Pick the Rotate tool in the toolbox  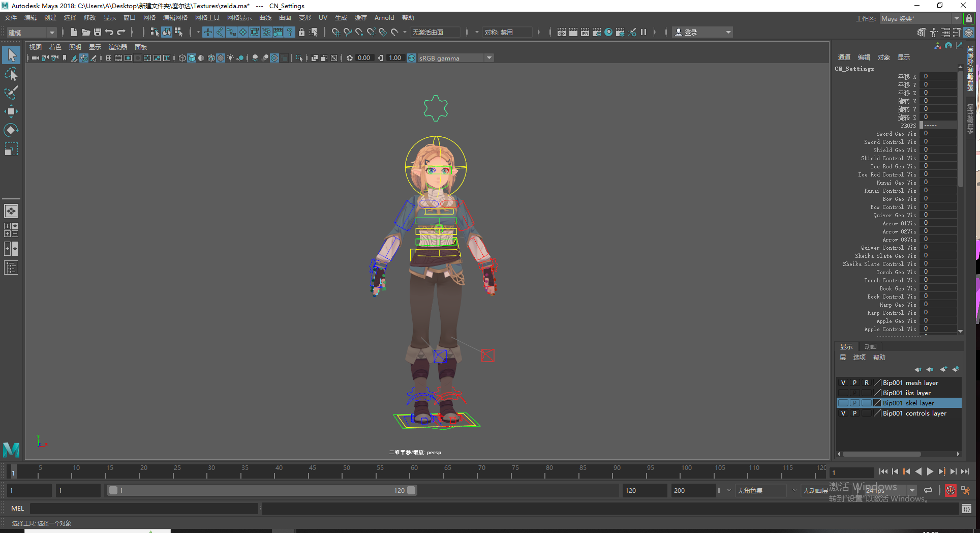(11, 130)
